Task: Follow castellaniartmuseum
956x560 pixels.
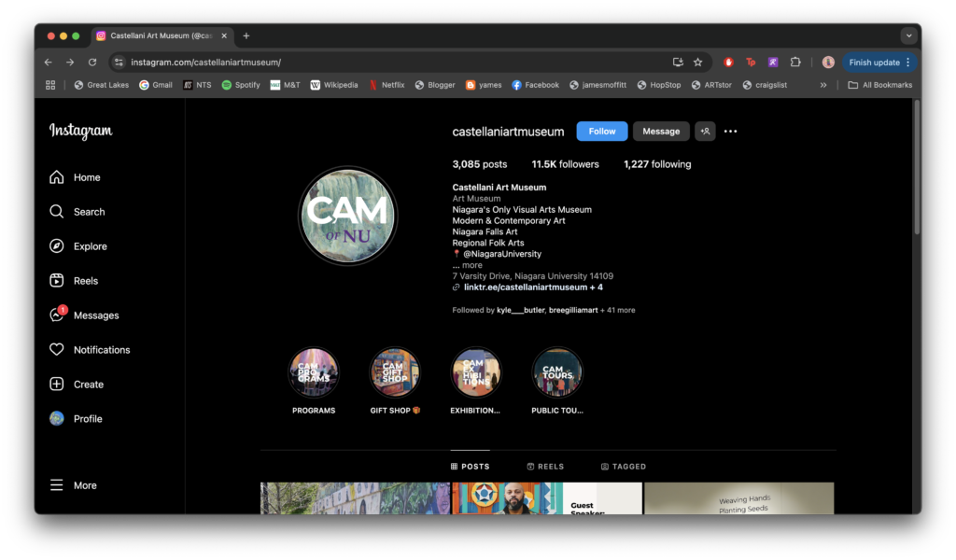Action: tap(602, 131)
